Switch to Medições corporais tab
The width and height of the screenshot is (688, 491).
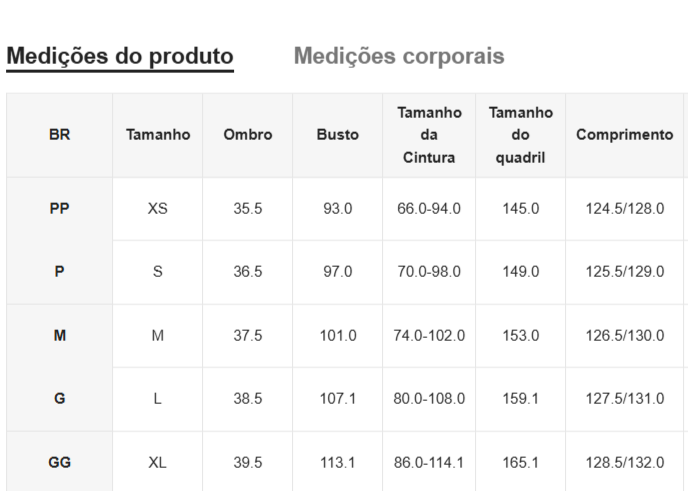[x=398, y=56]
